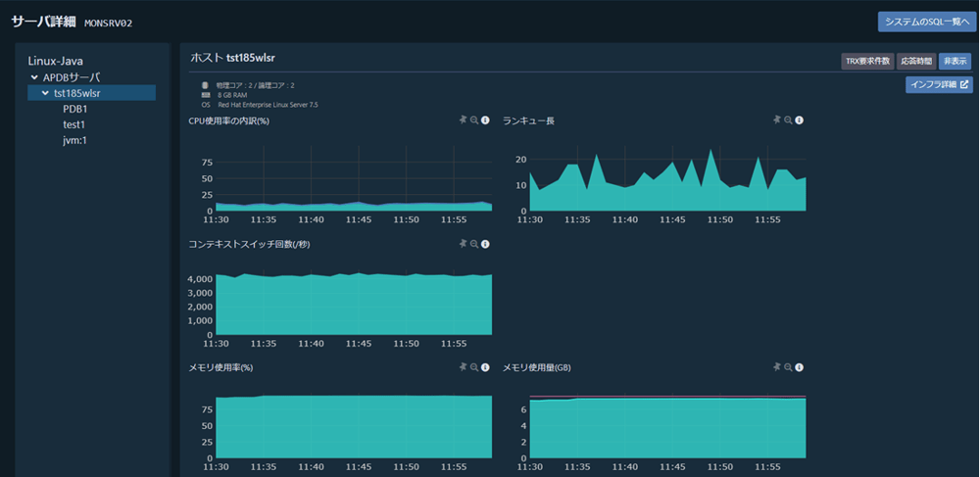Image resolution: width=980 pixels, height=477 pixels.
Task: Click the CPU core icon in host info
Action: [205, 85]
